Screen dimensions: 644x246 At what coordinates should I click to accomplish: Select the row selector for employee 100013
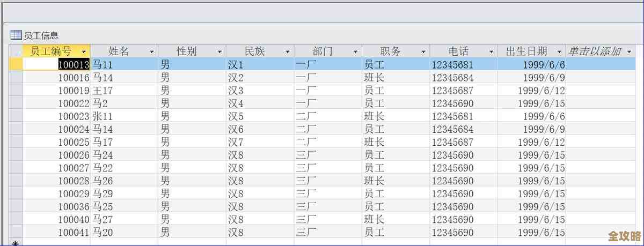(16, 64)
